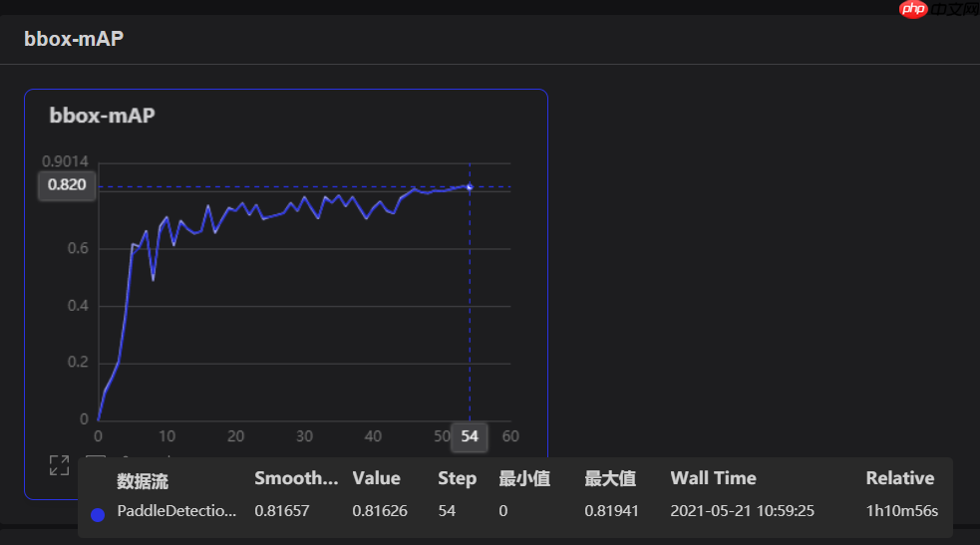Click the Step column header
Viewport: 980px width, 545px height.
(457, 479)
